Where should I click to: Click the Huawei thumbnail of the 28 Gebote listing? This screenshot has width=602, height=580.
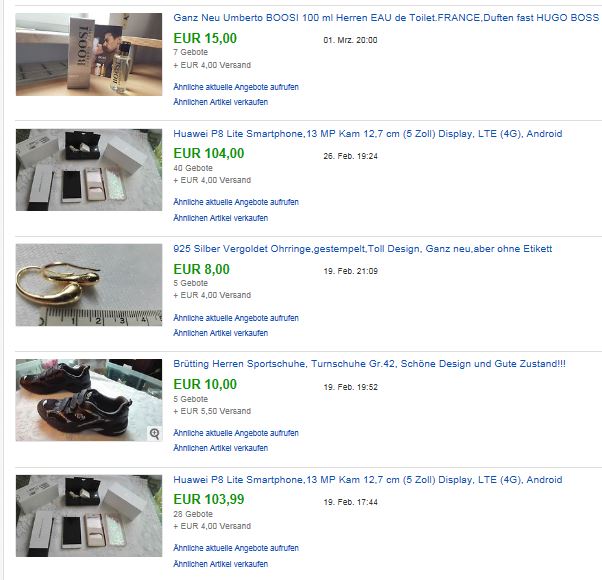pyautogui.click(x=89, y=516)
